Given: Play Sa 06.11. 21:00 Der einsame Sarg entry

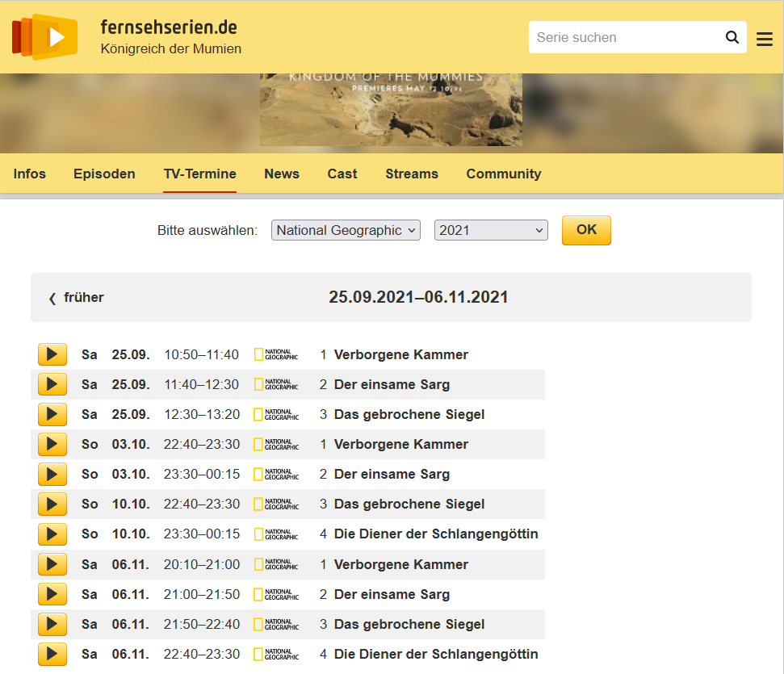Looking at the screenshot, I should click(x=52, y=595).
